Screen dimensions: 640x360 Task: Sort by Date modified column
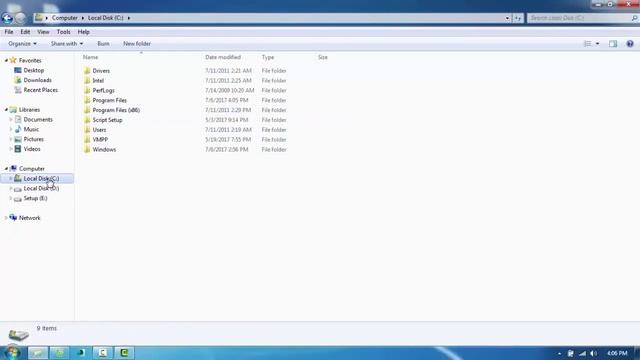coord(223,57)
